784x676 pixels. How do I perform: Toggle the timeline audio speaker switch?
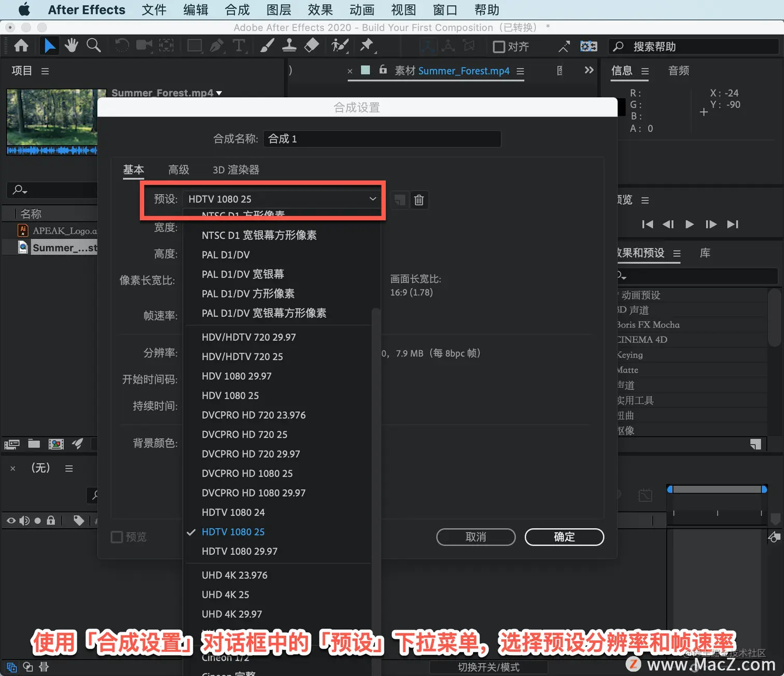tap(24, 520)
